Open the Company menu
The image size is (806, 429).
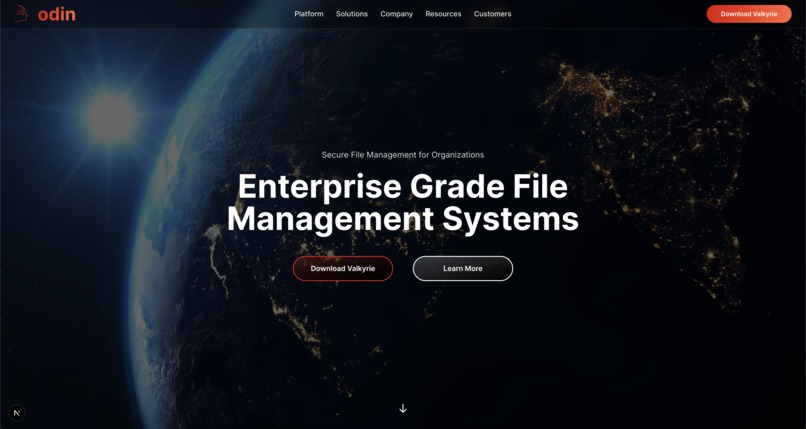[x=396, y=14]
